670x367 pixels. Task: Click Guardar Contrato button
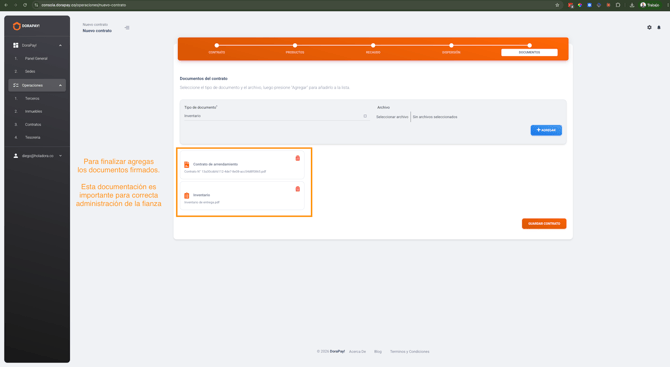[544, 224]
